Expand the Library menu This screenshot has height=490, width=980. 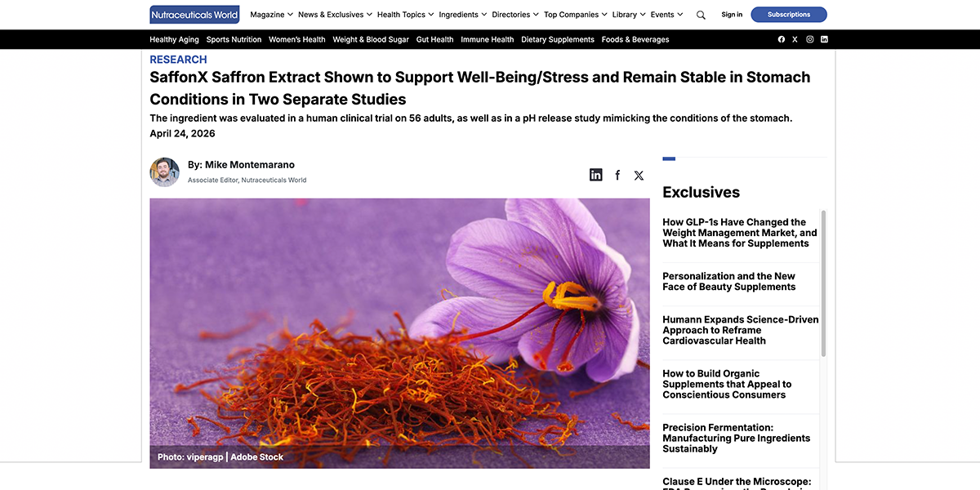pos(629,15)
